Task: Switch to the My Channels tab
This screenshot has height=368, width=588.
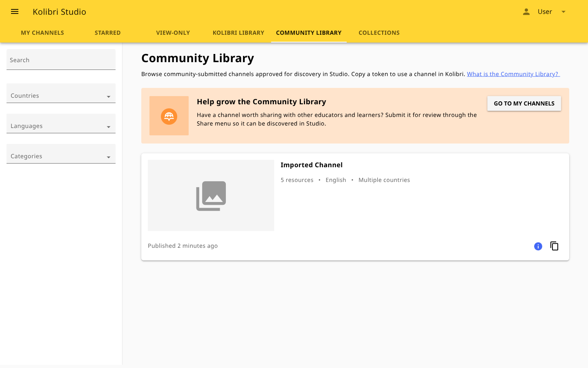Action: click(x=42, y=33)
